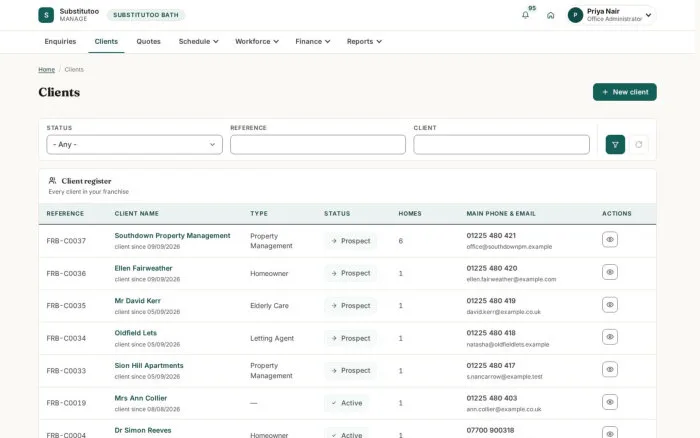Open Southdown Property Management client link
700x438 pixels.
click(172, 236)
